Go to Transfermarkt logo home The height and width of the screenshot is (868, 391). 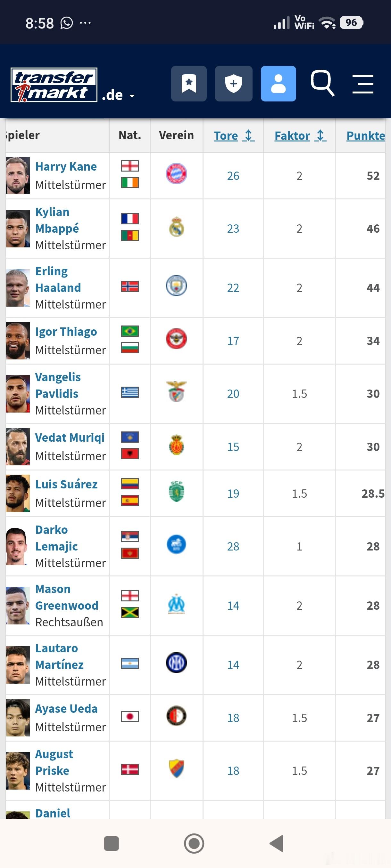point(54,85)
